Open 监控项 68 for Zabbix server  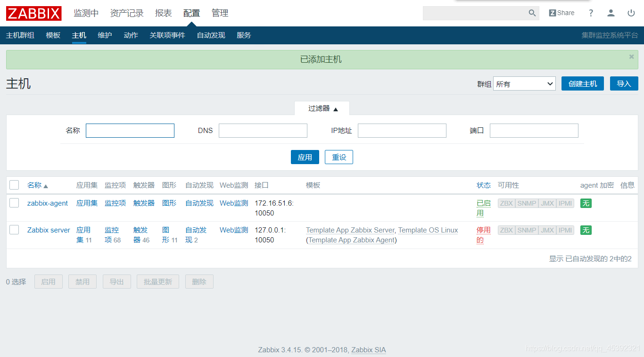pos(113,235)
